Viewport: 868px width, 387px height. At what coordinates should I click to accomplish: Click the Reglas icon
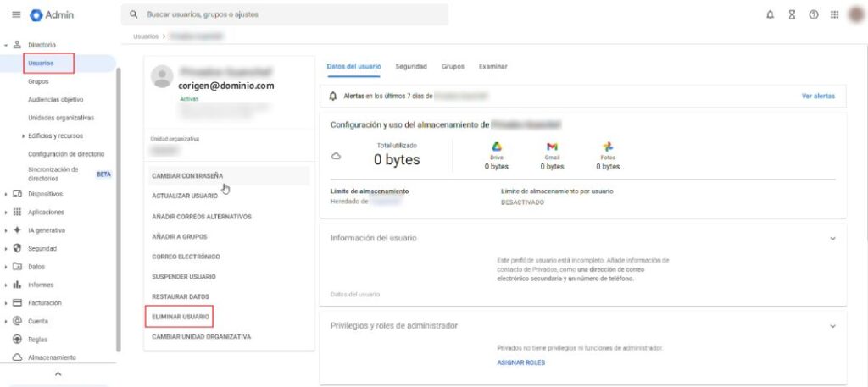pyautogui.click(x=17, y=340)
